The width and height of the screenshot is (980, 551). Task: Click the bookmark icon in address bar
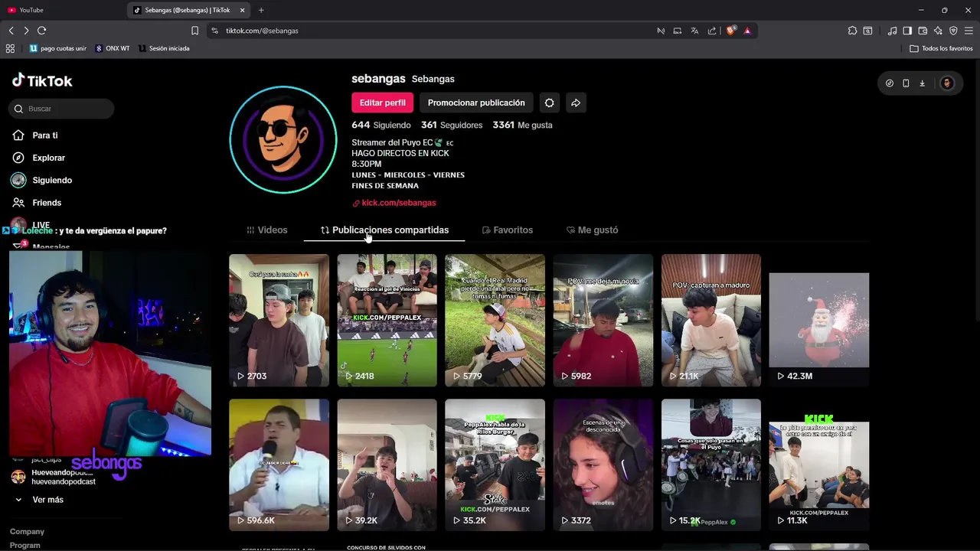pos(194,31)
